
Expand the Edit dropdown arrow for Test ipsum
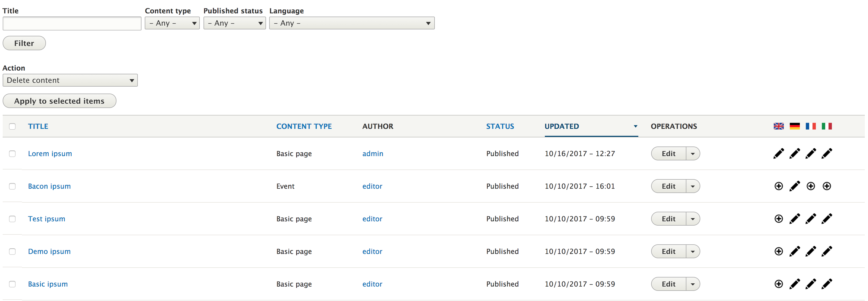(693, 219)
